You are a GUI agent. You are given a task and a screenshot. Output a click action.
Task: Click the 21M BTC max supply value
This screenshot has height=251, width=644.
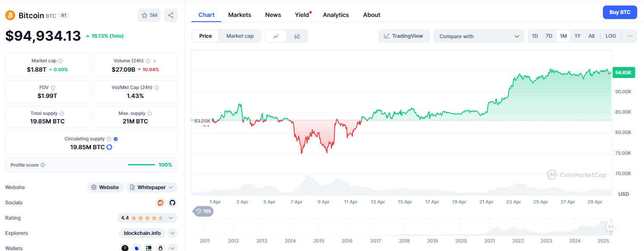pos(136,121)
